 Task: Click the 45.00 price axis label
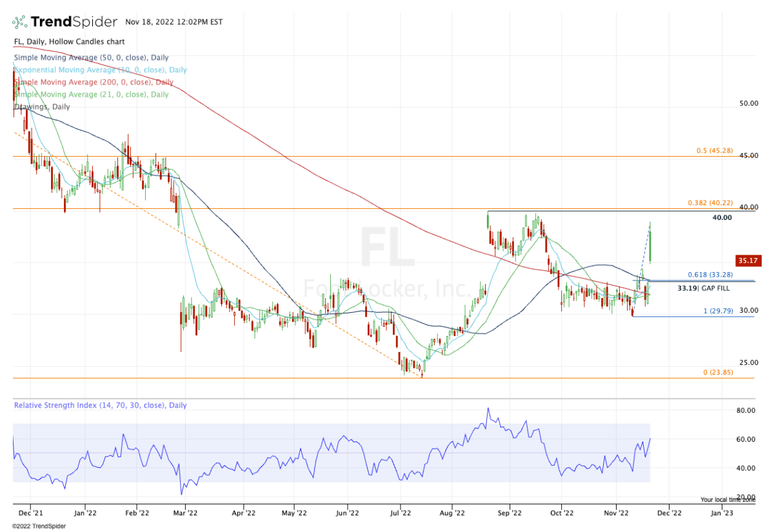pyautogui.click(x=748, y=155)
